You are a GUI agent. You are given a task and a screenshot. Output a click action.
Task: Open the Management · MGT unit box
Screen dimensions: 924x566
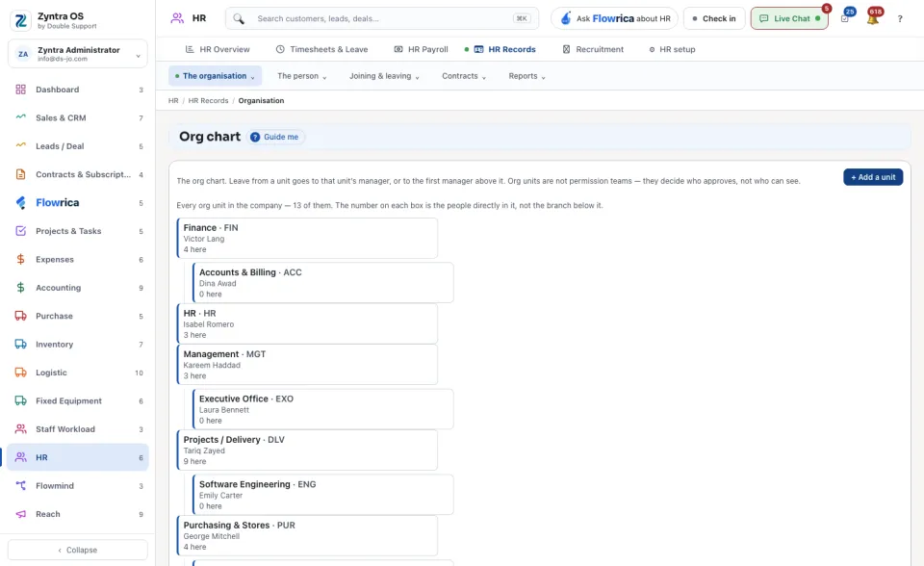click(x=307, y=365)
